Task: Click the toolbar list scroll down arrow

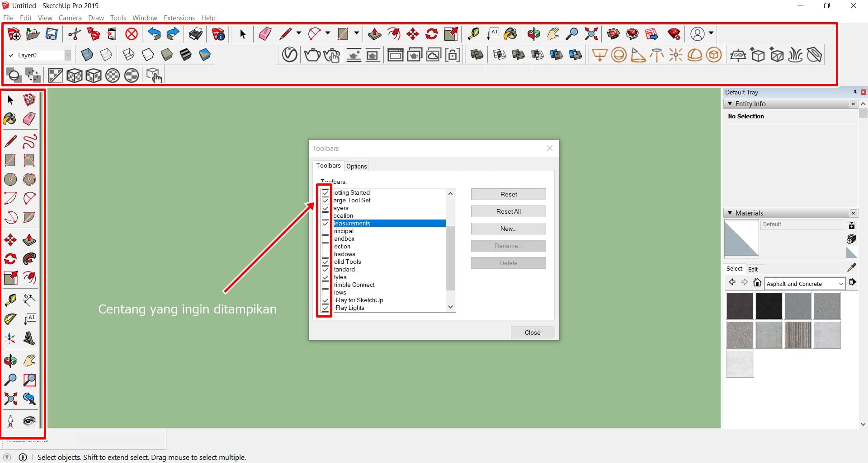Action: click(x=450, y=307)
